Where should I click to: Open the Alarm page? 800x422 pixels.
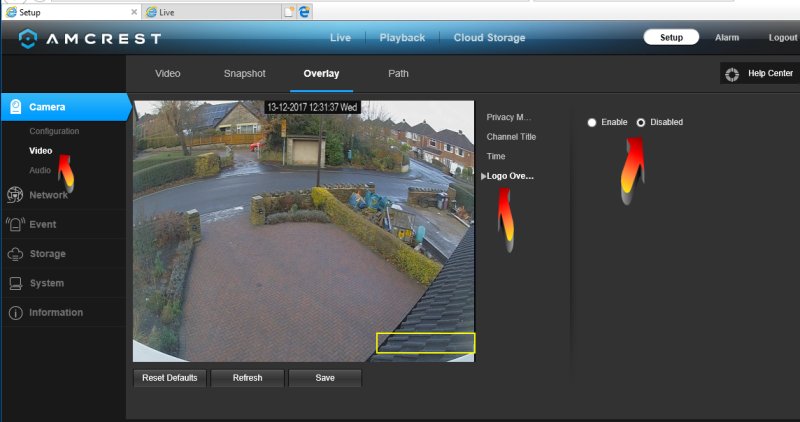pyautogui.click(x=727, y=38)
